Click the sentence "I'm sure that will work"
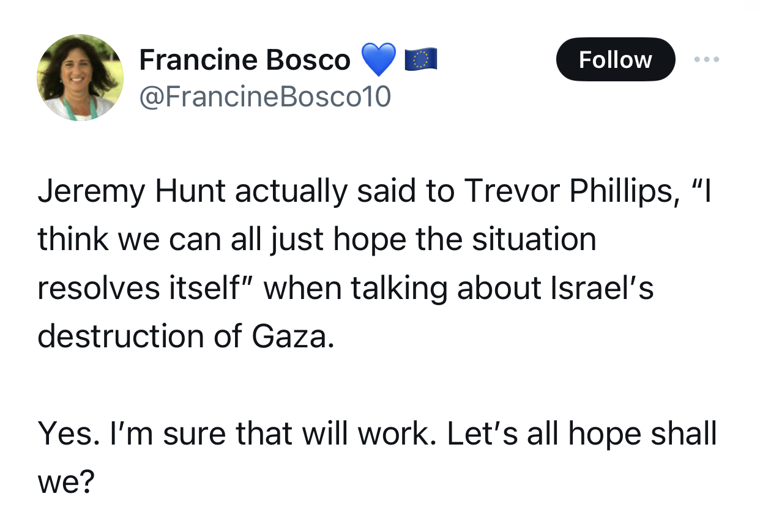The image size is (760, 532). click(x=270, y=434)
